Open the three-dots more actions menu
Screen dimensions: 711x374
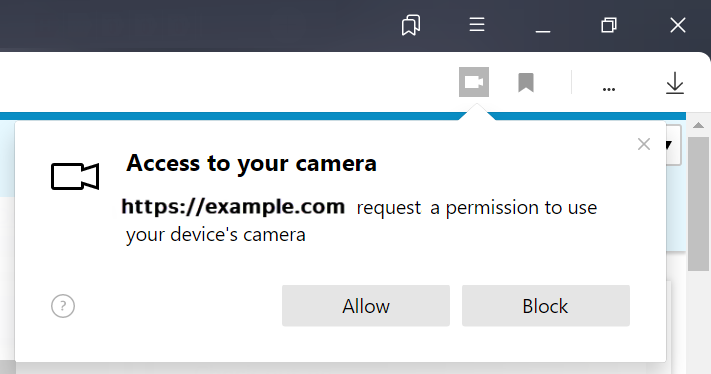[609, 89]
